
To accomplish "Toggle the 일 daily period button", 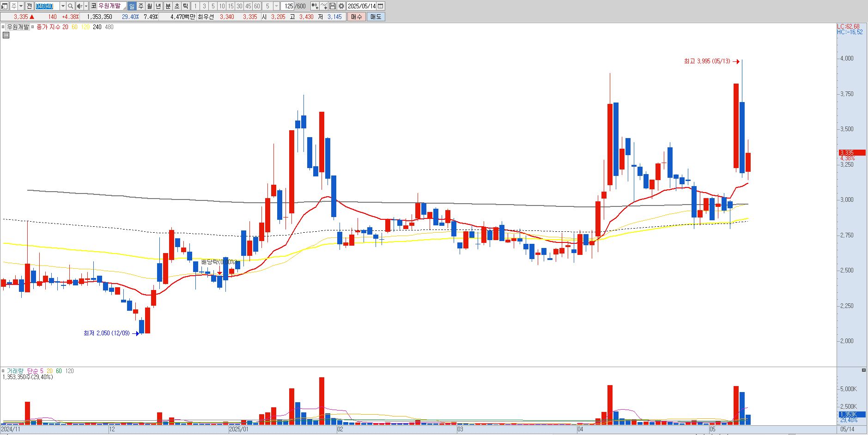I will [x=132, y=6].
